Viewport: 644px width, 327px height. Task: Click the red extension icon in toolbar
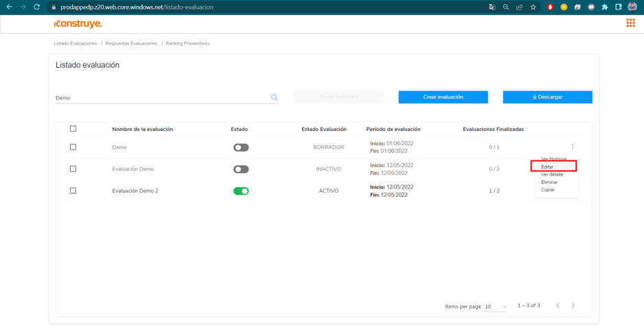coord(551,7)
